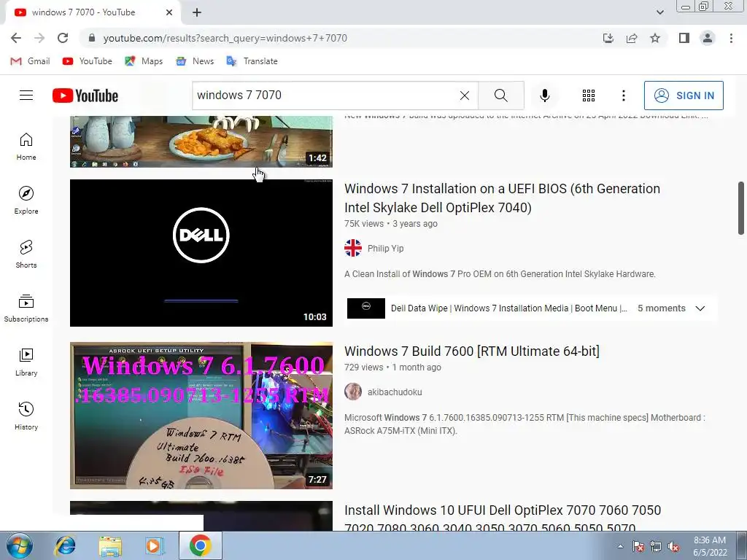Open Library in the sidebar
Viewport: 747px width, 560px height.
click(26, 362)
